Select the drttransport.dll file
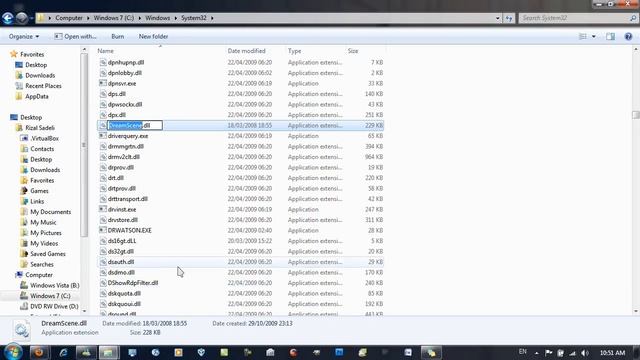Screen dimensions: 640x360 128,199
